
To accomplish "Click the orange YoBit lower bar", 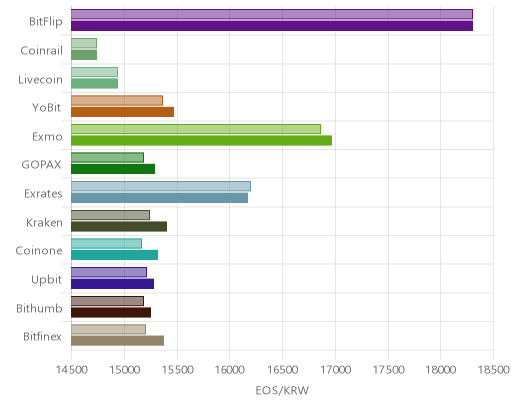I will pos(122,112).
